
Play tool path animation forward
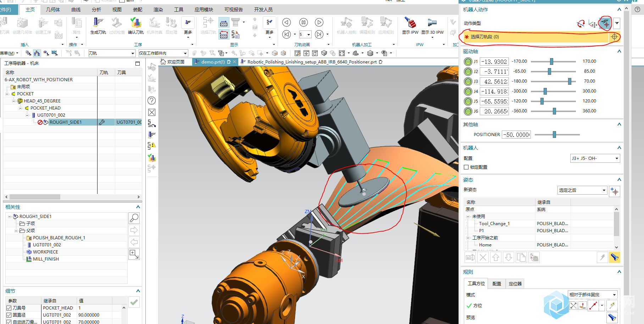click(x=319, y=22)
